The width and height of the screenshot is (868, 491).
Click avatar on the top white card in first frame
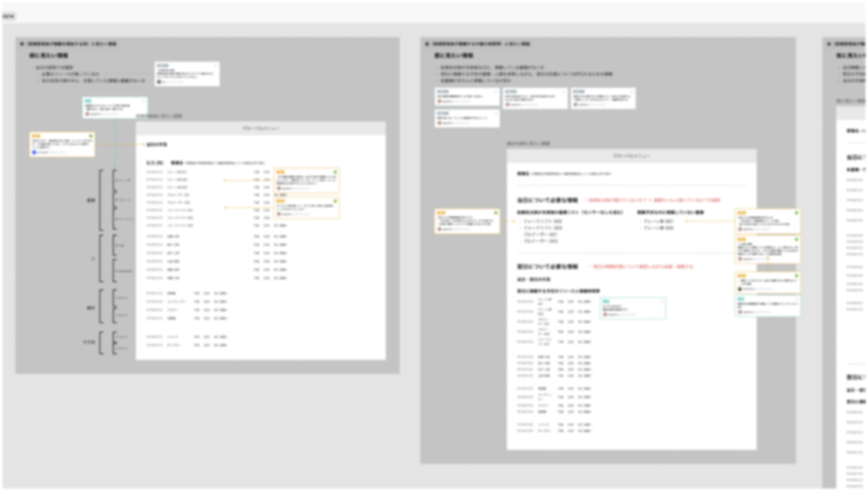159,81
